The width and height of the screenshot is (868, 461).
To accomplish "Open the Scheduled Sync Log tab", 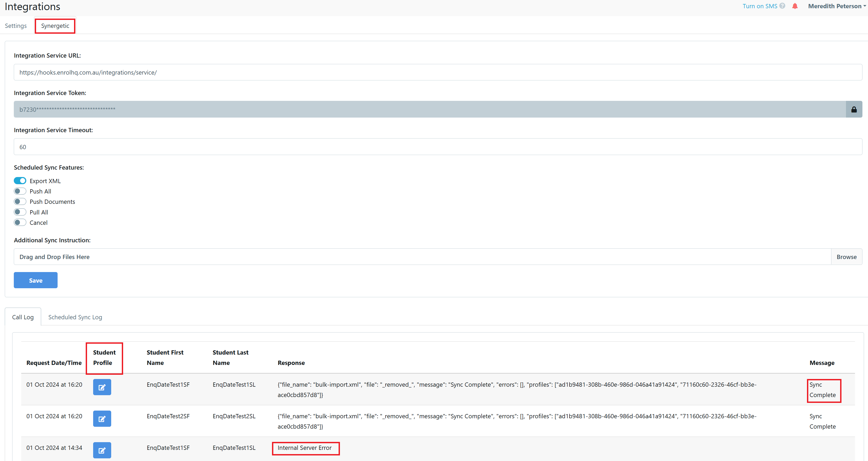I will pyautogui.click(x=75, y=317).
